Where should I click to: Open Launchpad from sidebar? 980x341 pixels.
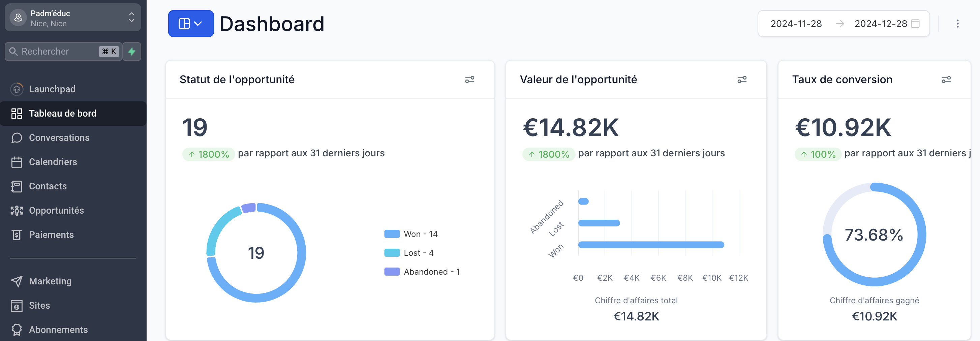tap(73, 89)
